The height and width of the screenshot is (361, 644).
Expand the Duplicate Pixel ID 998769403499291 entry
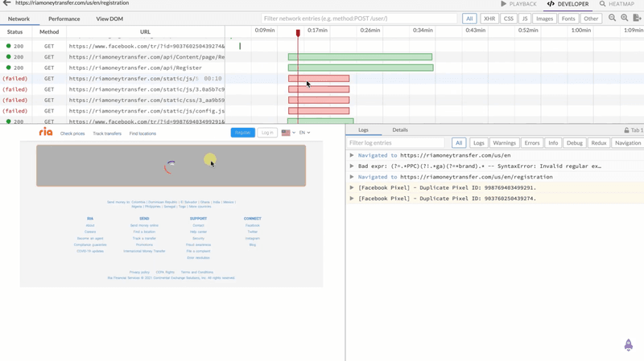(x=352, y=187)
